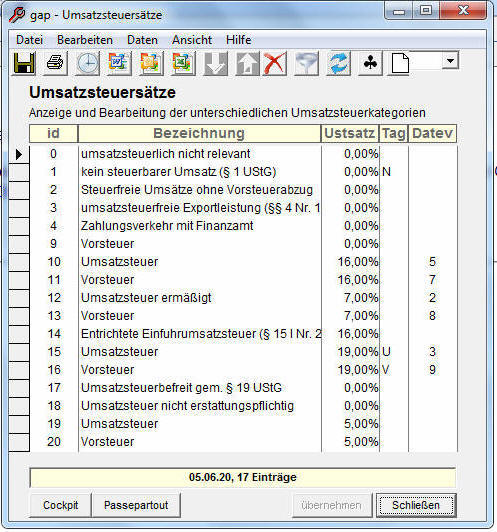497x532 pixels.
Task: Click the Word export icon
Action: coord(119,63)
